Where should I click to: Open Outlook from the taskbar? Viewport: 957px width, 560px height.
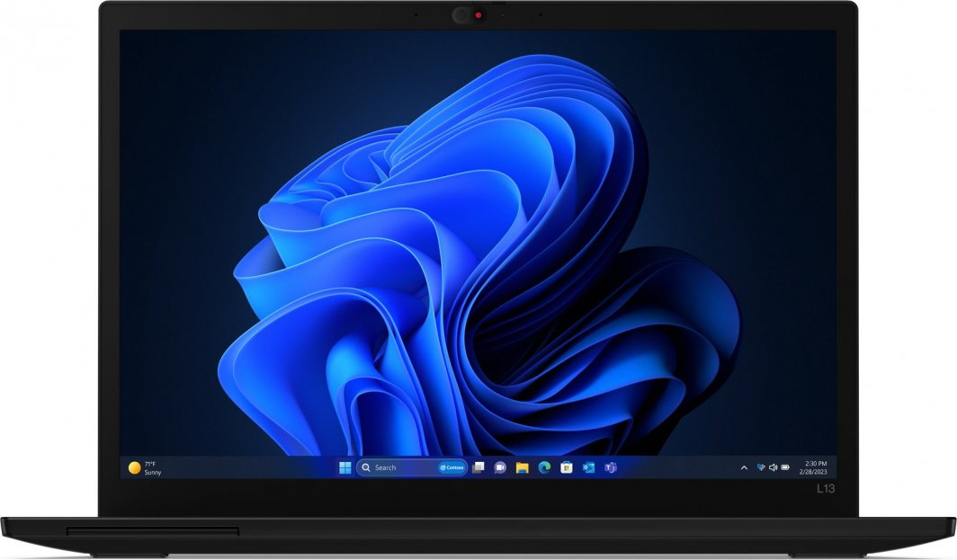588,467
